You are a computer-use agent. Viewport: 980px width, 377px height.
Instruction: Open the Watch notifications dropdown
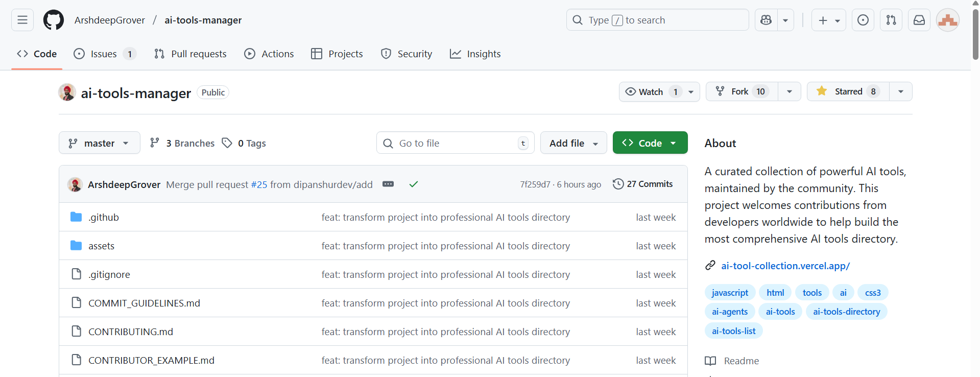coord(659,91)
